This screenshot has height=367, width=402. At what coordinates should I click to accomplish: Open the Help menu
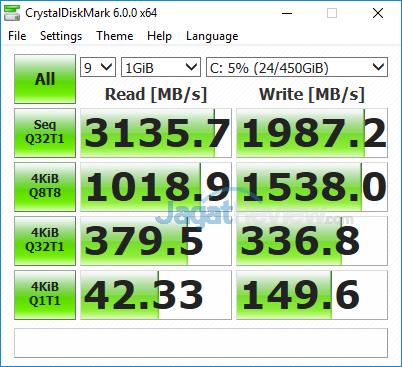[159, 36]
